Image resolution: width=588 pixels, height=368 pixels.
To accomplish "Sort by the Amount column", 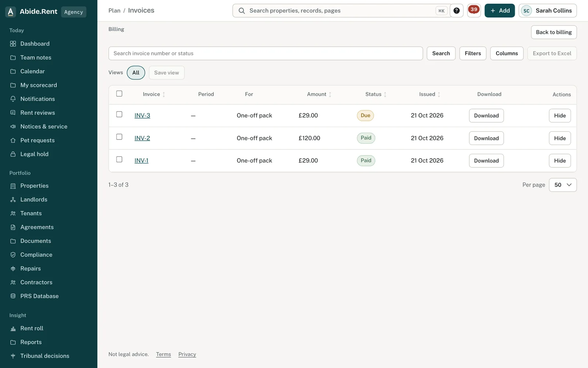I will point(319,94).
